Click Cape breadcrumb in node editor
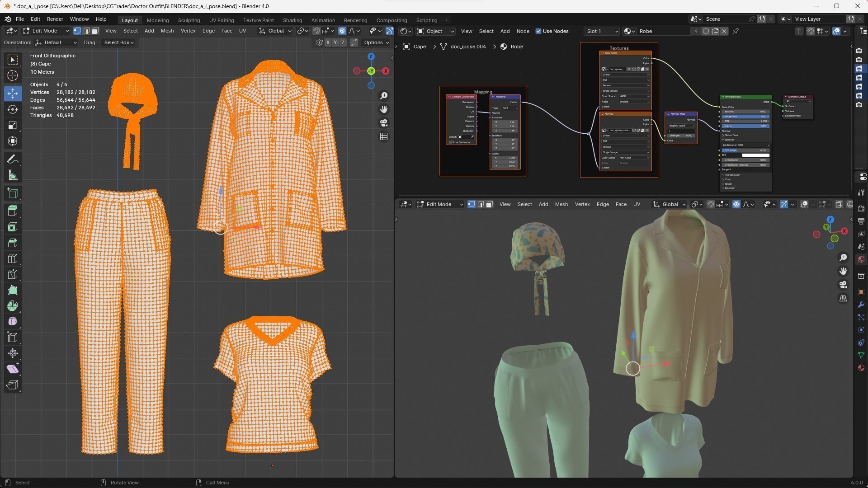Viewport: 868px width, 488px height. tap(420, 47)
